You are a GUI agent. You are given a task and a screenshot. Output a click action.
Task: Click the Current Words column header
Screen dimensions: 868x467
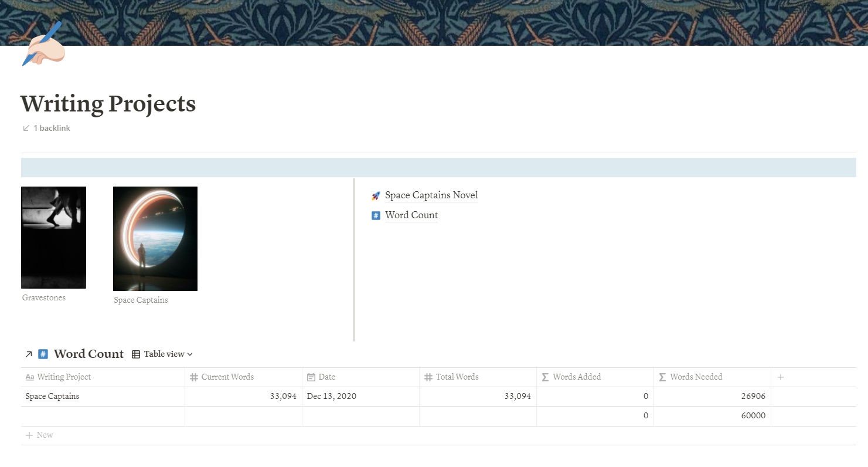[x=244, y=377]
